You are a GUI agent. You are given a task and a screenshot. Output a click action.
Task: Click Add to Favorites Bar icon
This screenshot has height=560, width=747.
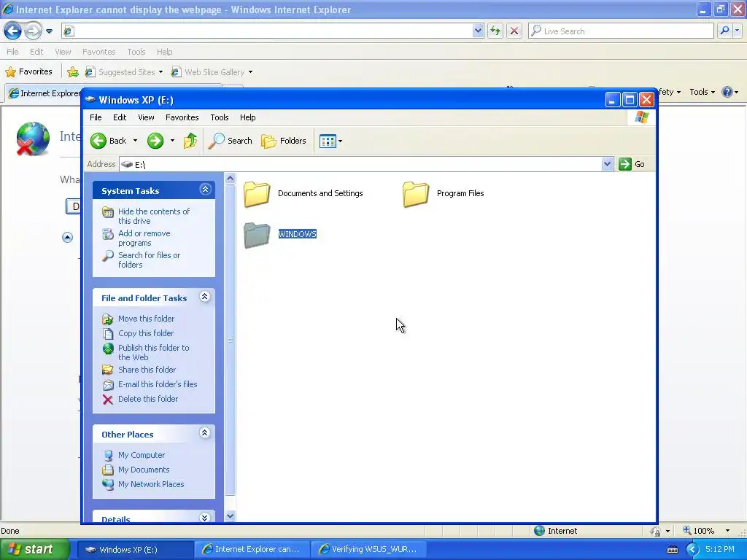click(73, 72)
